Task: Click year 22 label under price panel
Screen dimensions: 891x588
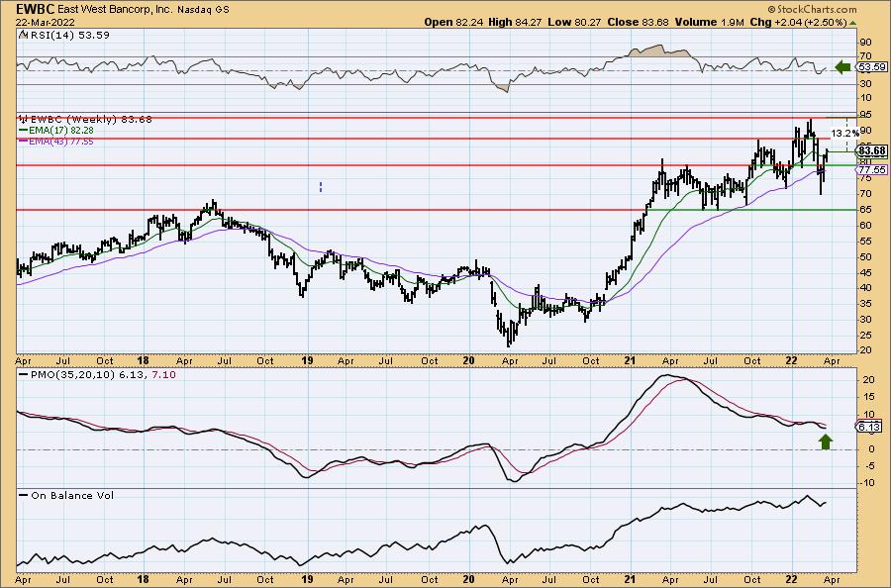Action: (792, 360)
